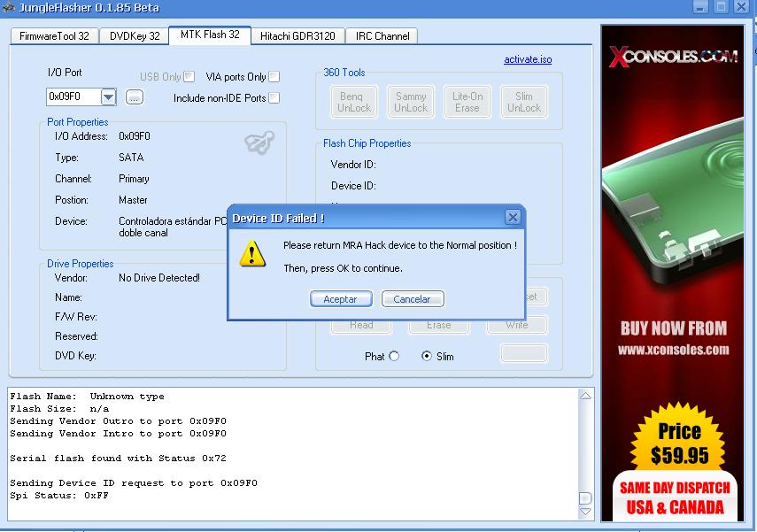
Task: Click the 'Flash Name: Unknown type' log line
Action: pos(87,397)
